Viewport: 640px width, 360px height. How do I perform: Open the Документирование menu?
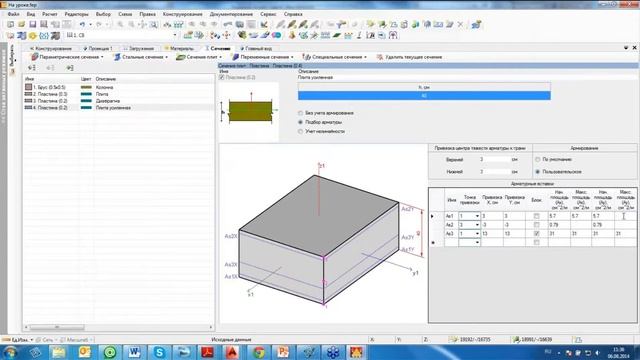231,14
